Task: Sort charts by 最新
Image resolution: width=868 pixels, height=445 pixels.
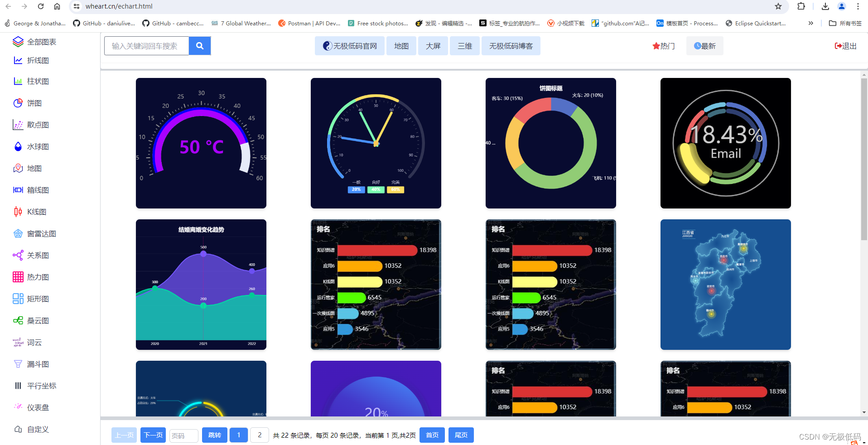Action: 705,46
